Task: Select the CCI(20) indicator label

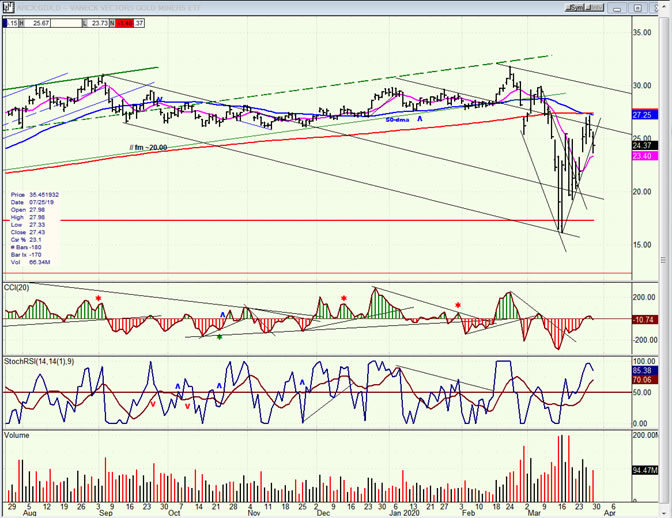Action: tap(18, 288)
